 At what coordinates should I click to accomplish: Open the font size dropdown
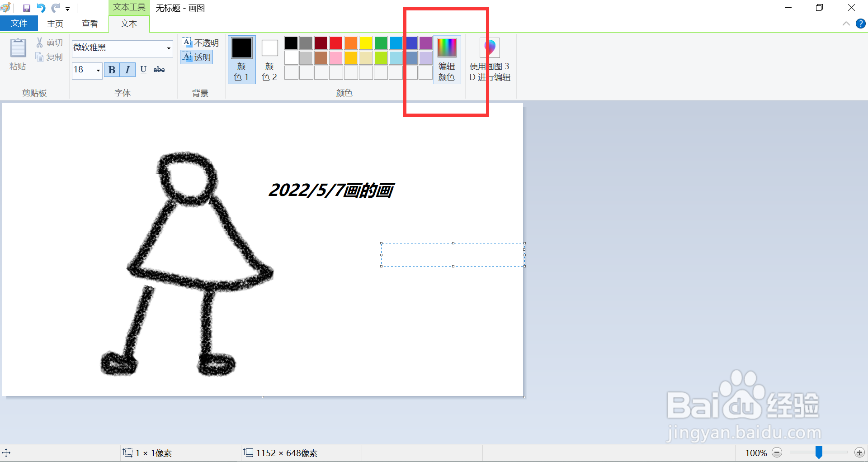[x=98, y=70]
